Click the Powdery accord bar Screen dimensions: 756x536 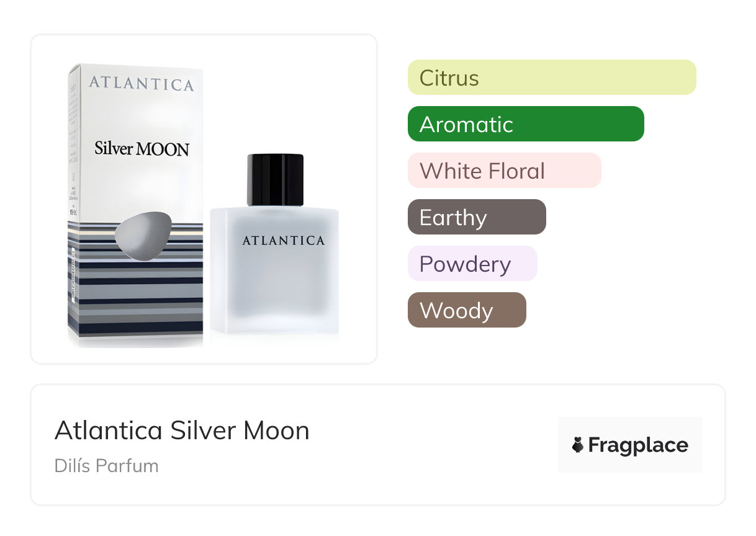472,264
